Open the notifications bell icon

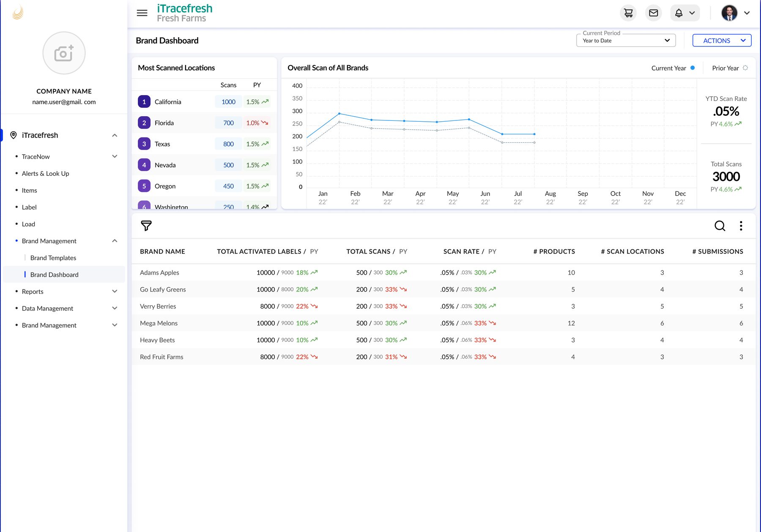(679, 13)
